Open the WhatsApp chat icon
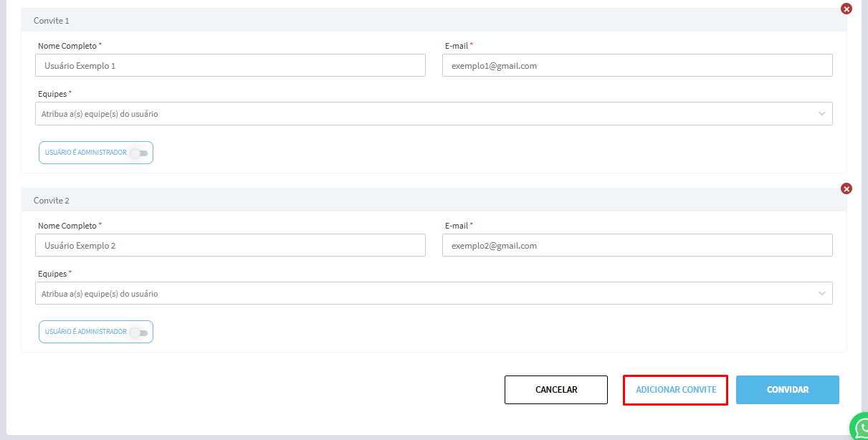Screen dimensions: 868x440 [859, 428]
